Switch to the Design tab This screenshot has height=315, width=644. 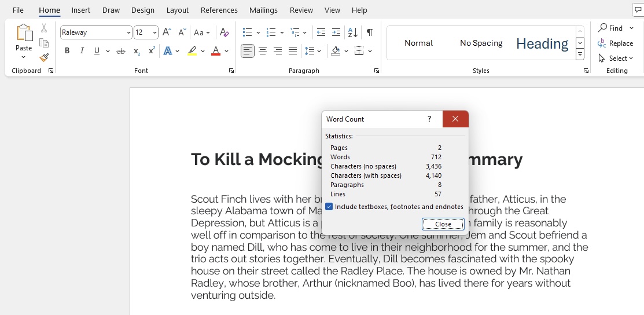(143, 10)
